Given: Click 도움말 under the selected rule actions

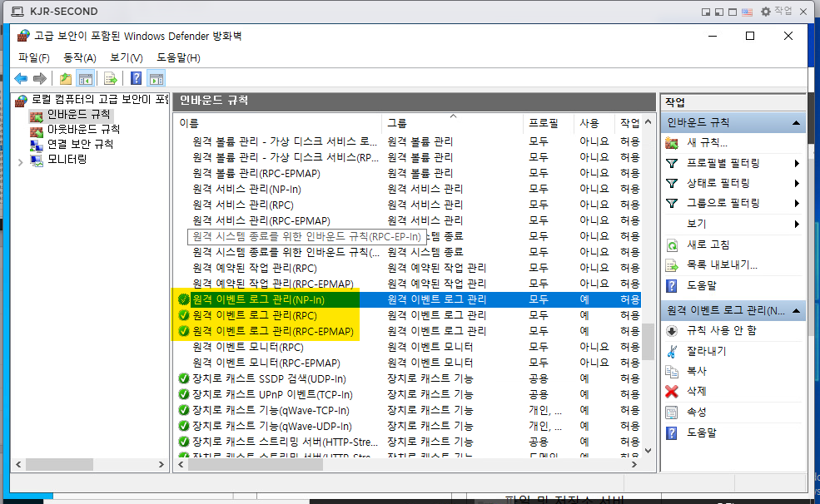Looking at the screenshot, I should pos(702,433).
